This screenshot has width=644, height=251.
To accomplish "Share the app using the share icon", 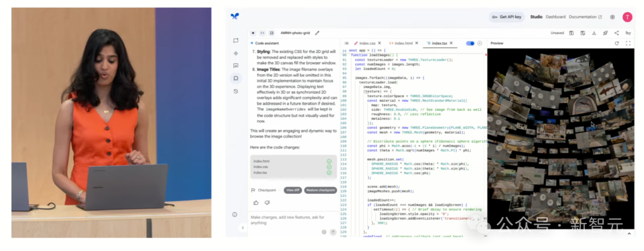I will (617, 33).
